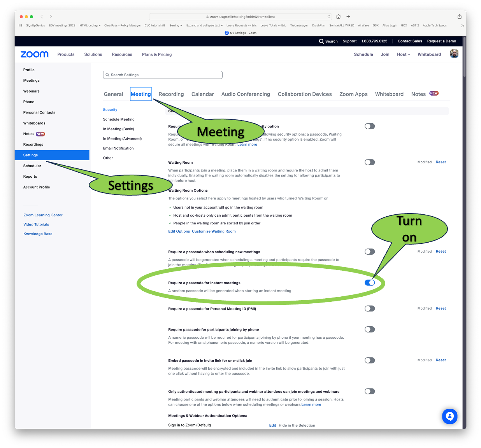481x448 pixels.
Task: Reset the embed passcode in invite link setting
Action: (441, 360)
